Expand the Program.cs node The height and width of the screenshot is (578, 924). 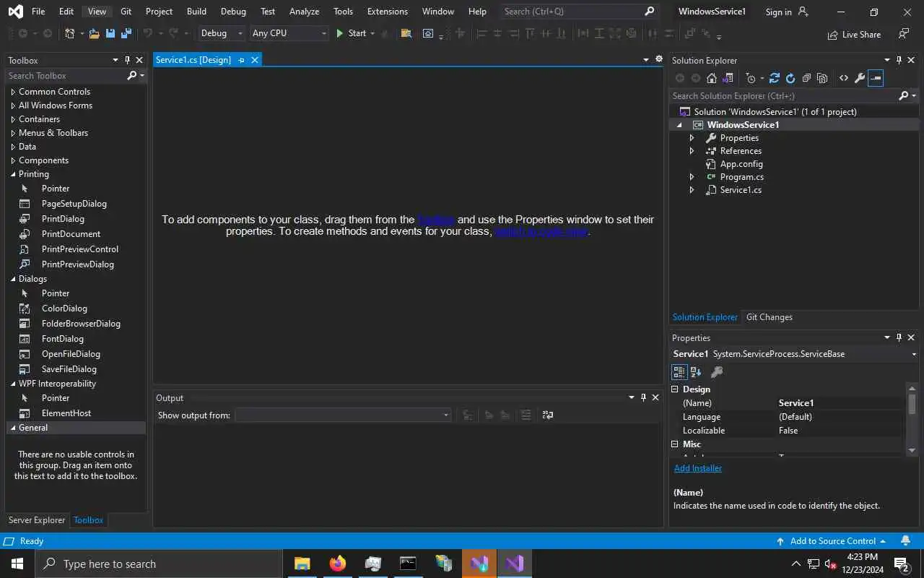tap(692, 177)
